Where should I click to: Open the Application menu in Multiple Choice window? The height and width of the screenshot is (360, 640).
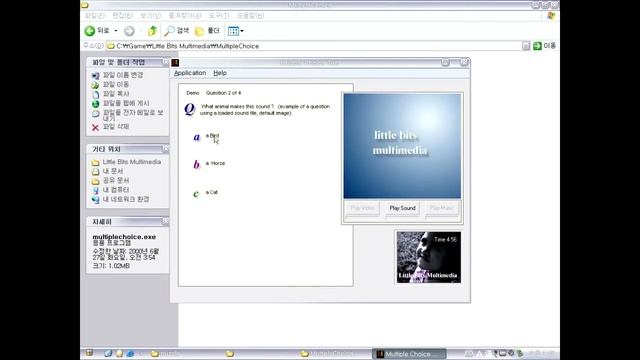(190, 73)
